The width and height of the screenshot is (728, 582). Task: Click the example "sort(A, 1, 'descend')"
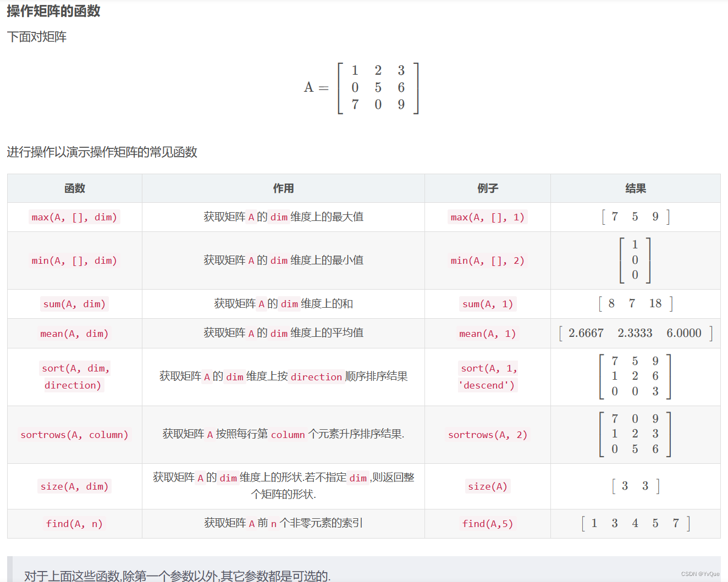click(488, 376)
